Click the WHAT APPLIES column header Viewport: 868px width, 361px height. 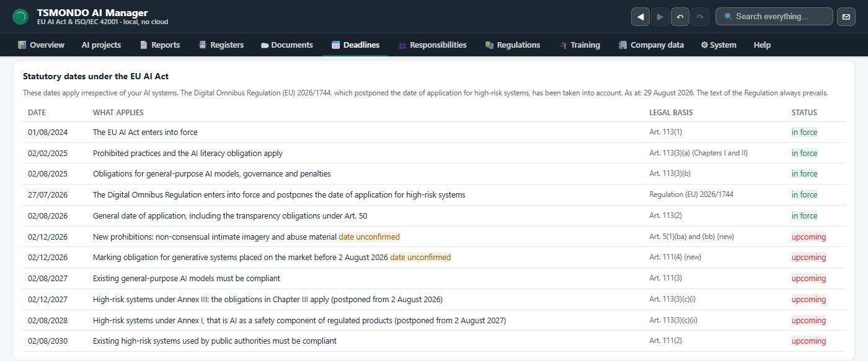coord(118,113)
